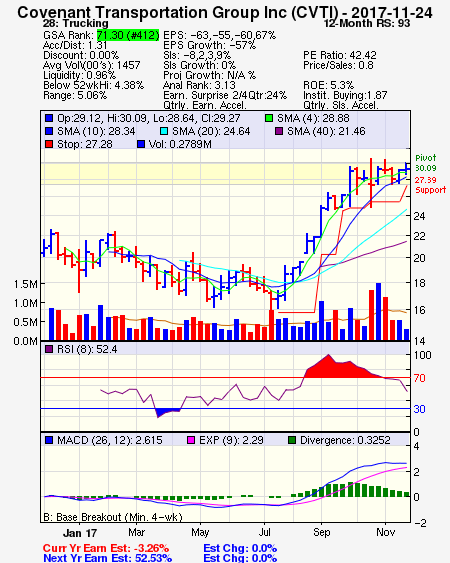The image size is (450, 563).
Task: Click the 'Instit. Buying:1.87' text
Action: (345, 96)
